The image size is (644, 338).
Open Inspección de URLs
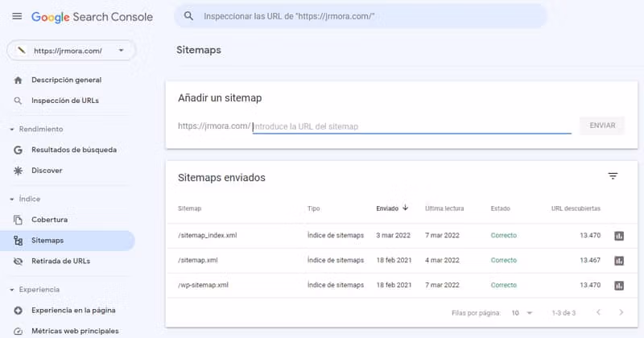click(x=65, y=101)
